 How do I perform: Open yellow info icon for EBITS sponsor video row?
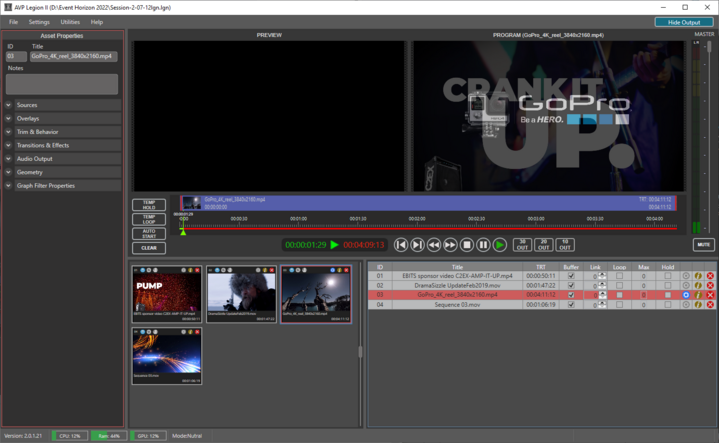[698, 276]
